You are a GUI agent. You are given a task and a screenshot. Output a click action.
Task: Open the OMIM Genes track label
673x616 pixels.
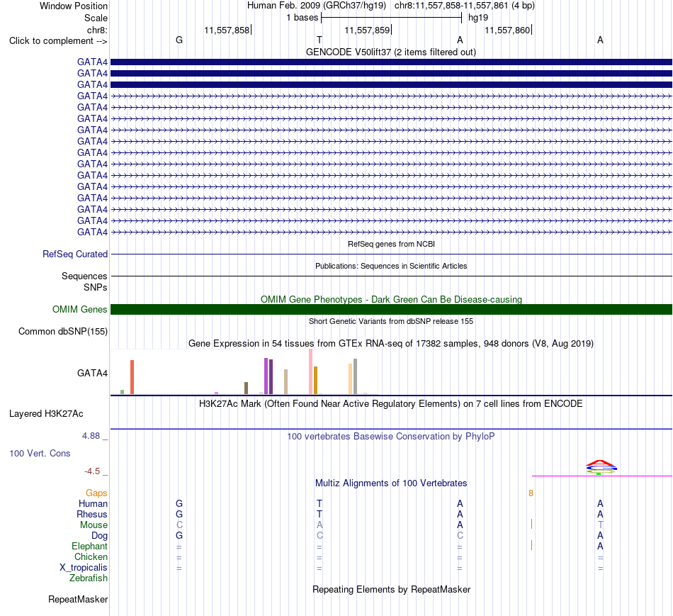pyautogui.click(x=79, y=309)
